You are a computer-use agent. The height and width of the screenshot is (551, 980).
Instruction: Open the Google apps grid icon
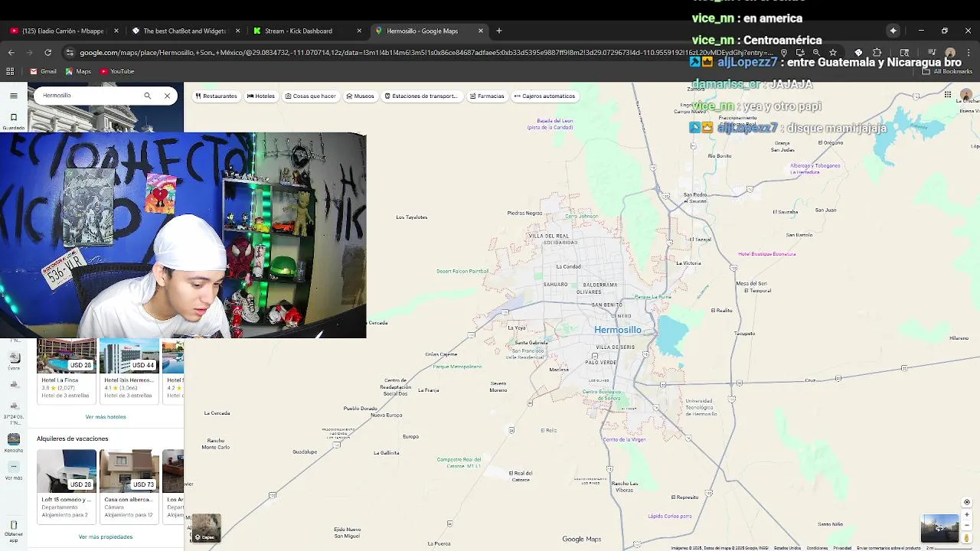(948, 95)
